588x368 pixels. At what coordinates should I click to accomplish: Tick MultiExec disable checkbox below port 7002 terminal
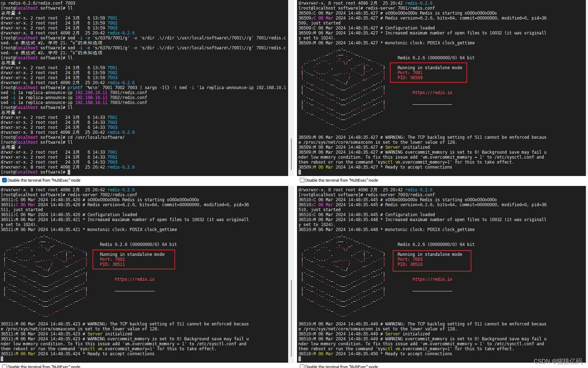(4, 367)
